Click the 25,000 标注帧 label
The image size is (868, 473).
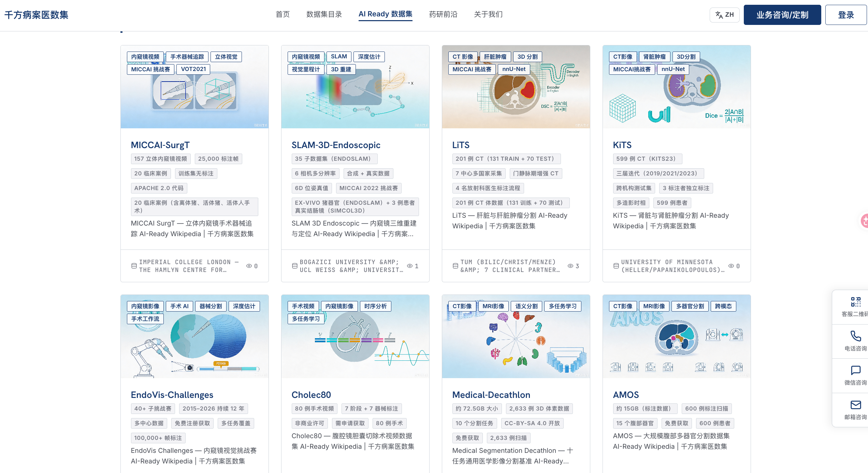pyautogui.click(x=218, y=159)
